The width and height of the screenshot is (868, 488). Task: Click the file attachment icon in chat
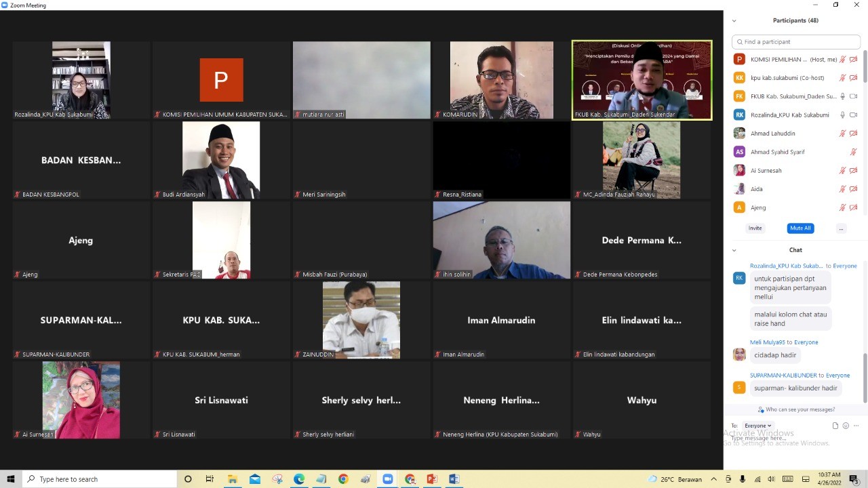(835, 426)
